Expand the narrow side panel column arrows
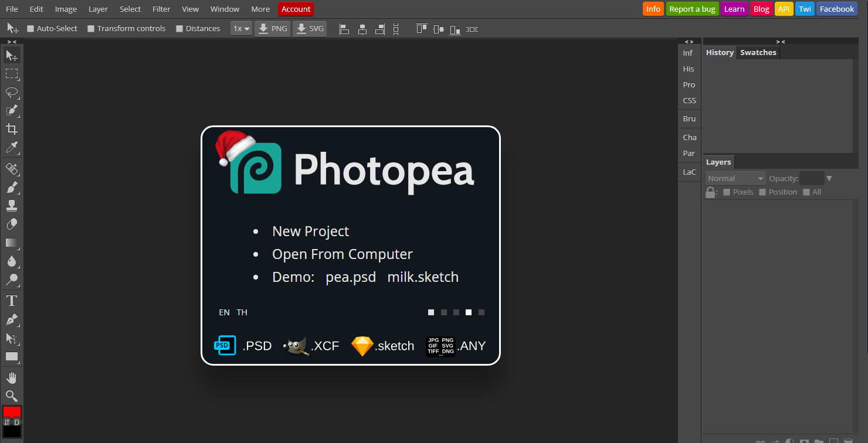Screen dimensions: 868x443 [689, 42]
